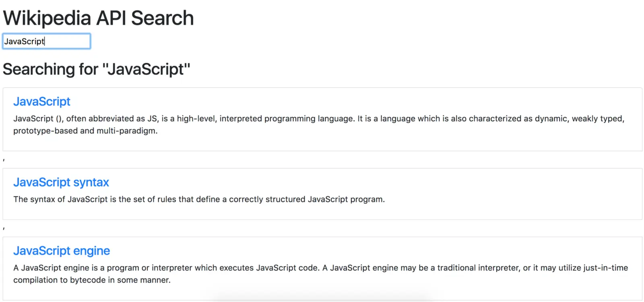Open the JavaScript result link

[42, 101]
